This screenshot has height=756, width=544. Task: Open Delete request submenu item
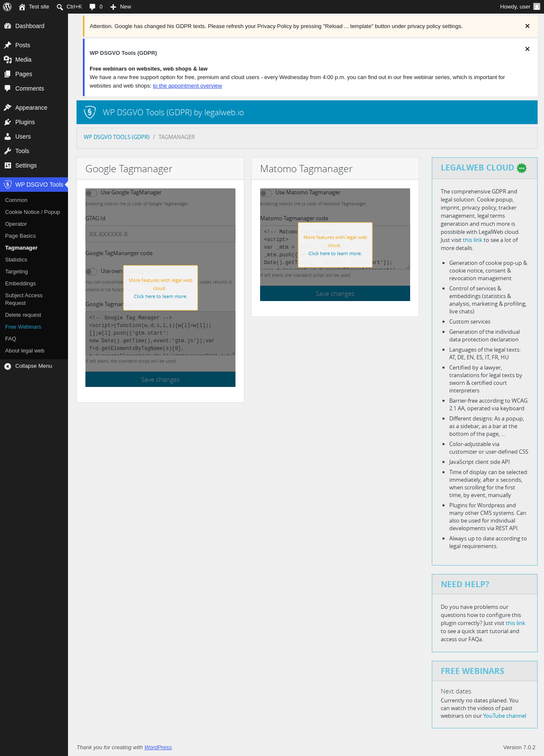(34, 315)
